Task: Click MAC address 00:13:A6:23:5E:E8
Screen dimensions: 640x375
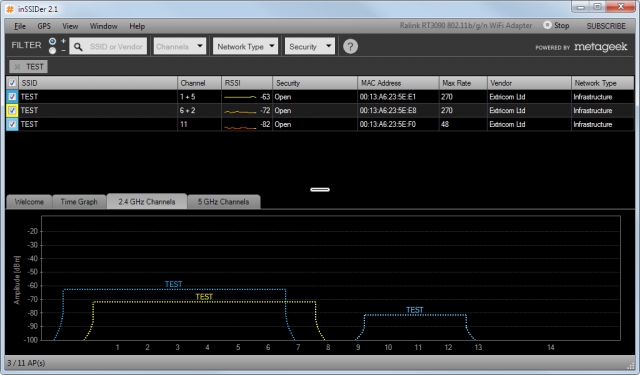Action: pos(388,111)
